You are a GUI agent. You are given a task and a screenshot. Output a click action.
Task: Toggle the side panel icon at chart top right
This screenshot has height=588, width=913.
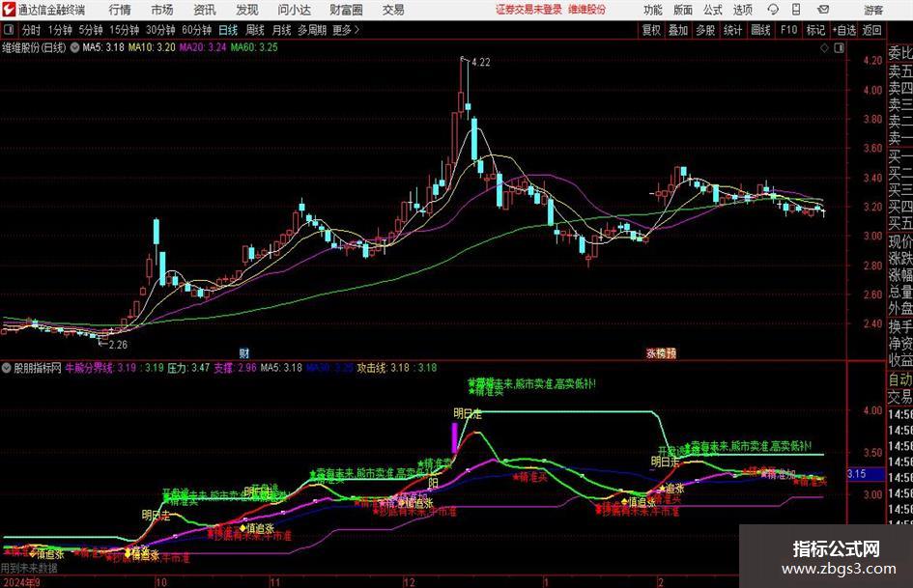[x=839, y=48]
